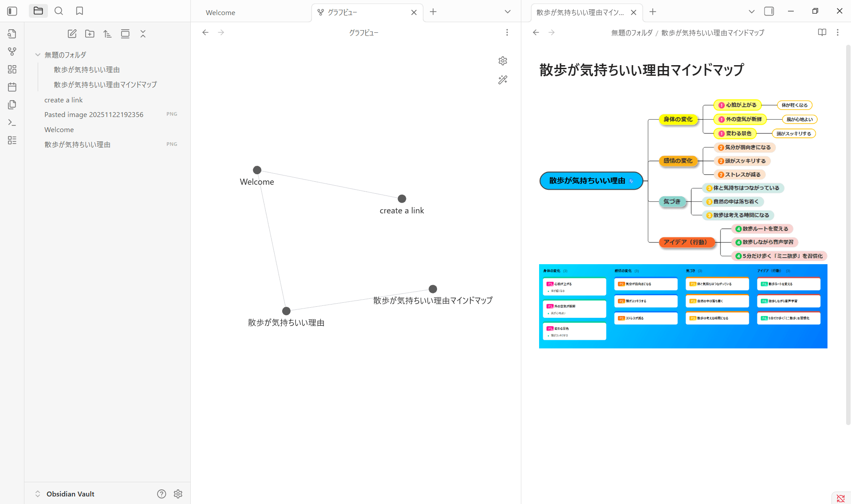
Task: Click the new note icon
Action: pos(72,34)
